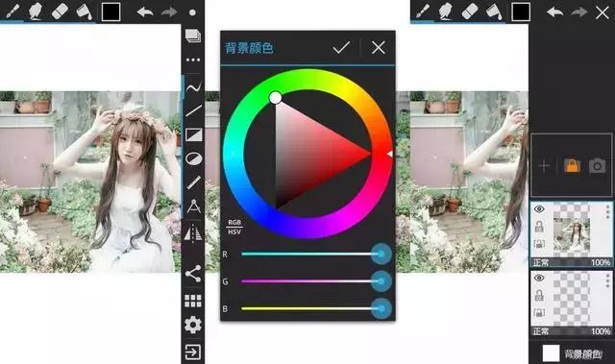615x364 pixels.
Task: Add a new layer with the plus icon
Action: pos(544,166)
